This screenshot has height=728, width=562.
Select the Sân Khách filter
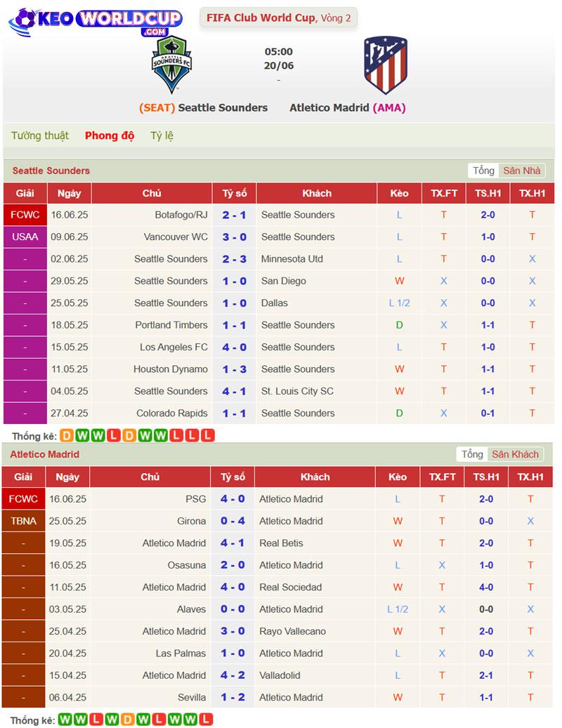515,454
